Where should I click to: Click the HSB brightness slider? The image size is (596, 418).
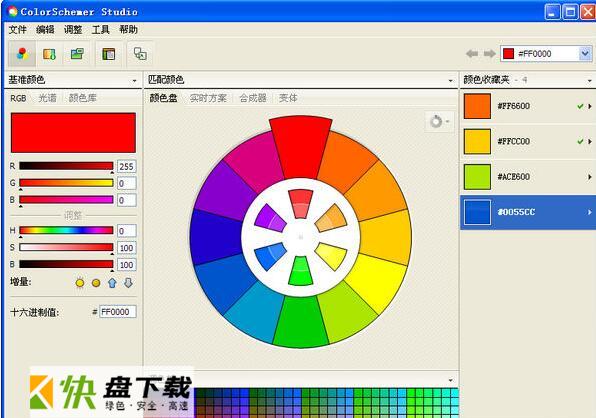tap(66, 264)
